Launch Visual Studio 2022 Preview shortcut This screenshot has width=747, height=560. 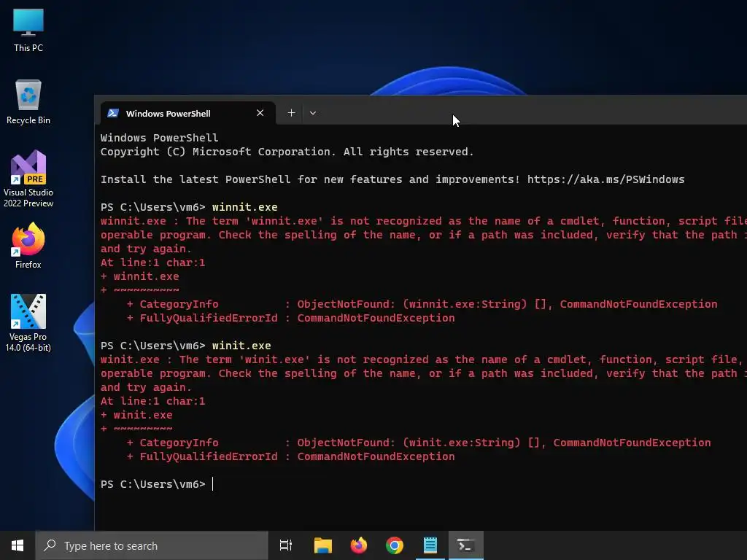28,179
